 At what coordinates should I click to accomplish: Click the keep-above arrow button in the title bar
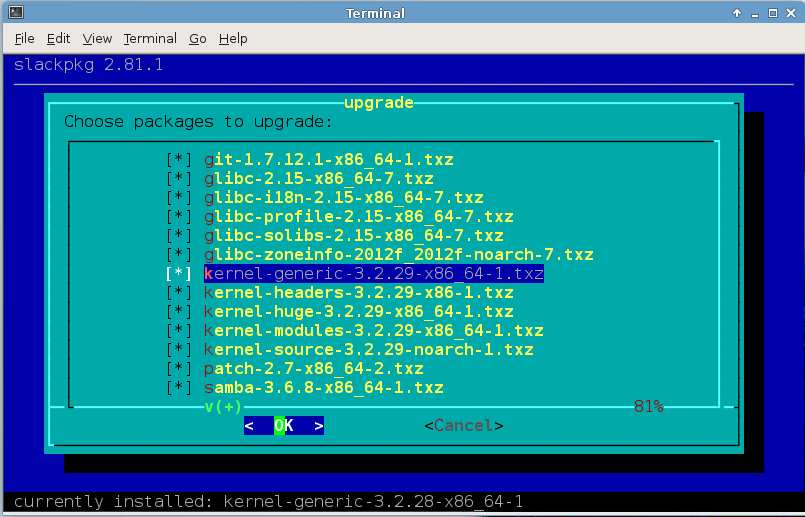click(x=737, y=13)
